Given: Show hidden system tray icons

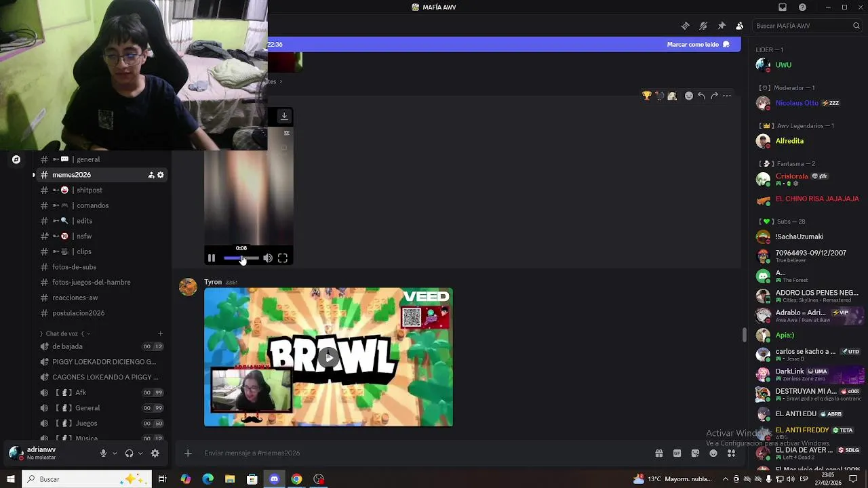Looking at the screenshot, I should click(725, 479).
